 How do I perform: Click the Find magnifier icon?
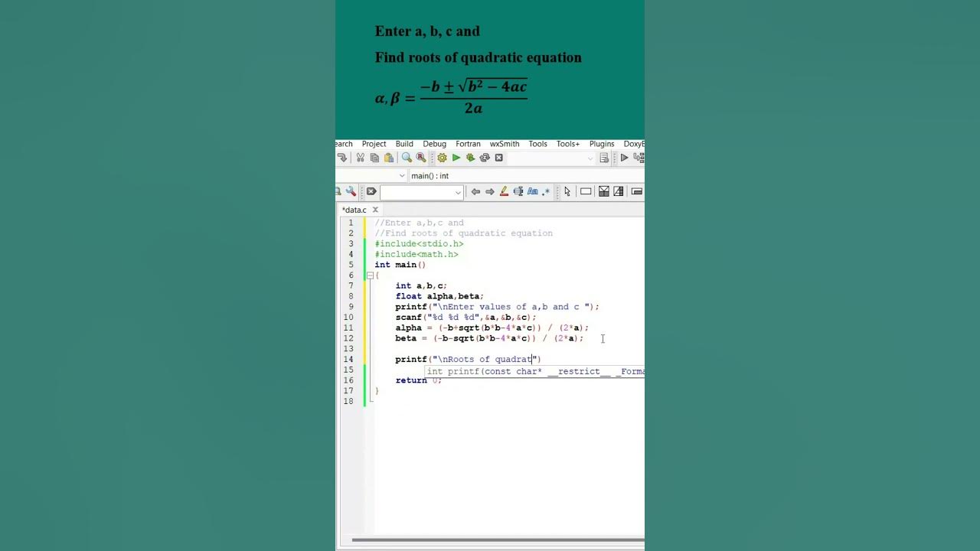(407, 158)
